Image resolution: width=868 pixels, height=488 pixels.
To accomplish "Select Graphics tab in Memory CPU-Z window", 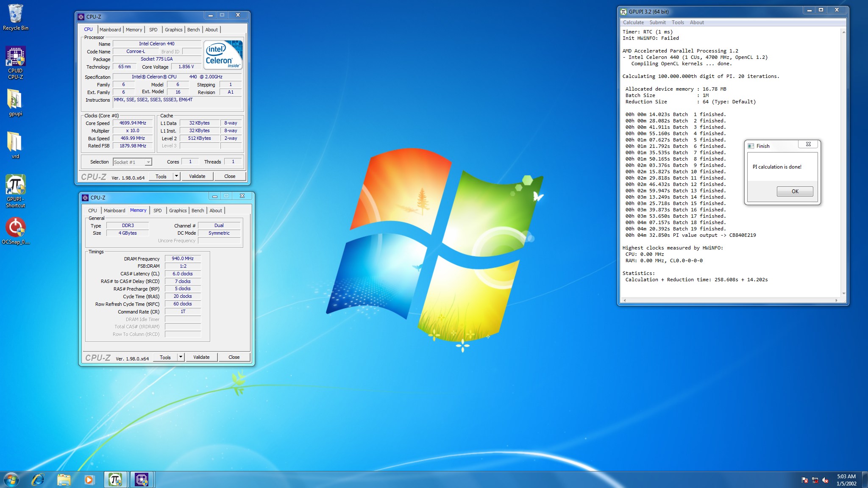I will coord(178,211).
